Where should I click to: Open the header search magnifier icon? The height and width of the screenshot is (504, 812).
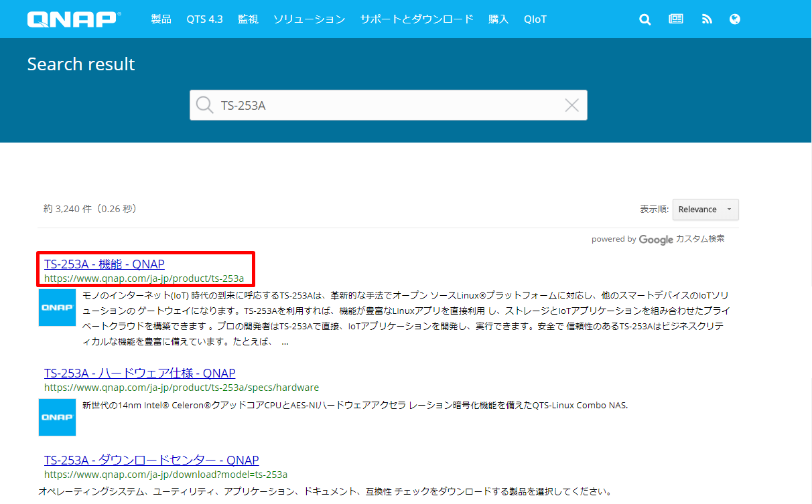(645, 19)
